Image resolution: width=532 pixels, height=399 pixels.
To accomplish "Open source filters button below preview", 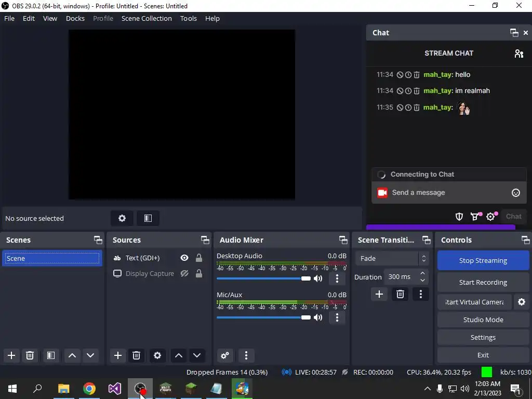I will (148, 218).
